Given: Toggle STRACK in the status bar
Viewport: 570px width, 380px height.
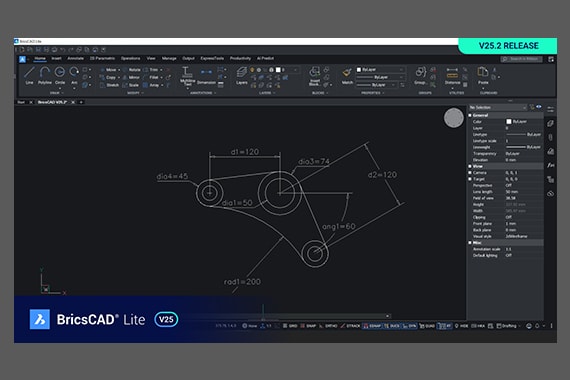Looking at the screenshot, I should point(350,326).
